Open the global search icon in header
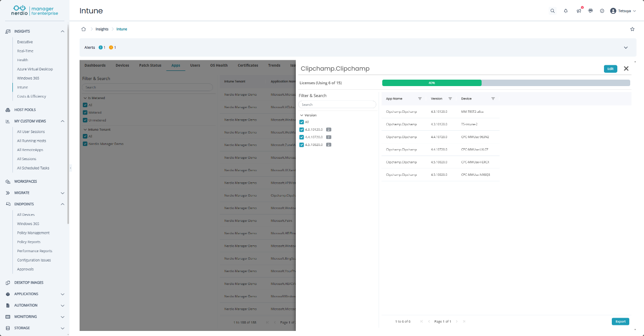The height and width of the screenshot is (336, 644). click(552, 11)
